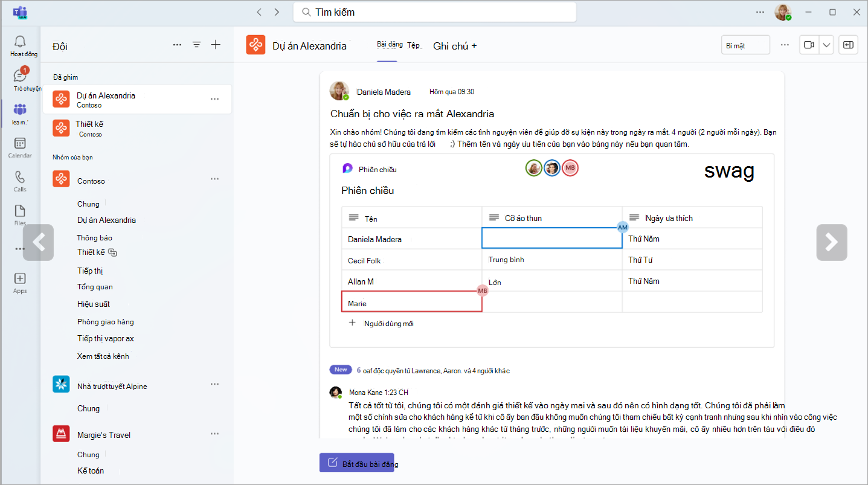Start a video meeting with camera icon
Viewport: 868px width, 485px height.
(x=809, y=45)
